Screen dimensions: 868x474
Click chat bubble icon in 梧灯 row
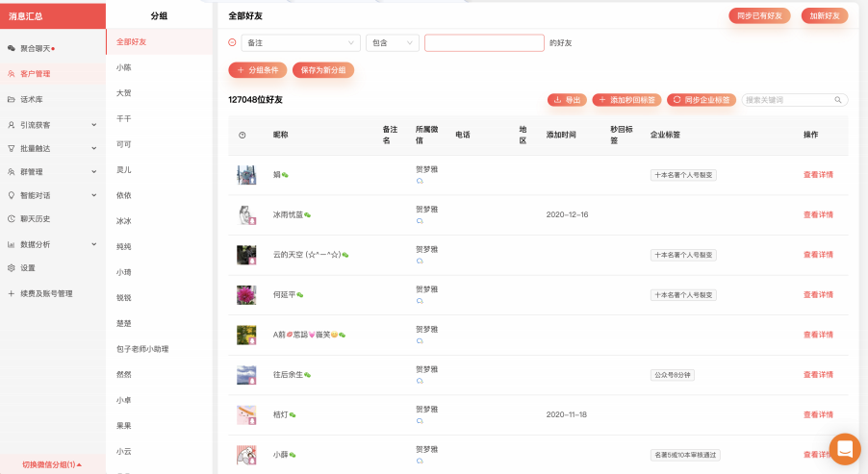point(420,421)
